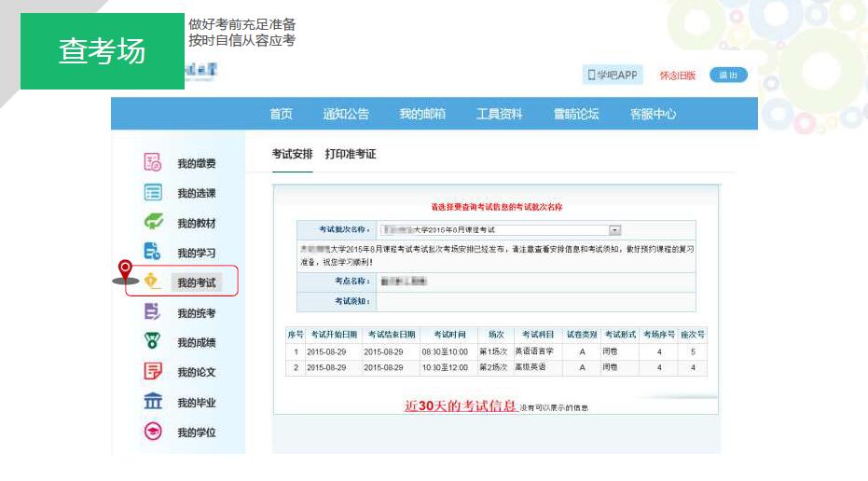868x481 pixels.
Task: Click the blue 退出 logout button
Action: point(728,75)
